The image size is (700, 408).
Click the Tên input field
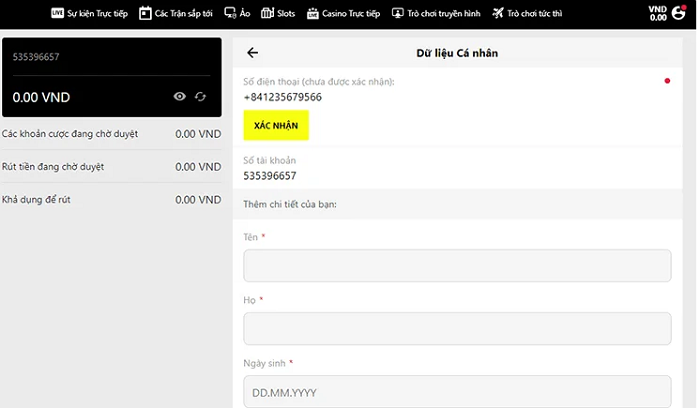pos(457,266)
